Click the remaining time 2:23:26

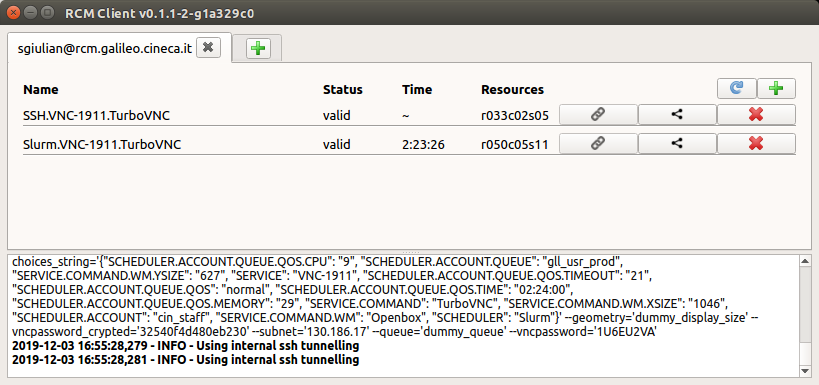pyautogui.click(x=423, y=145)
